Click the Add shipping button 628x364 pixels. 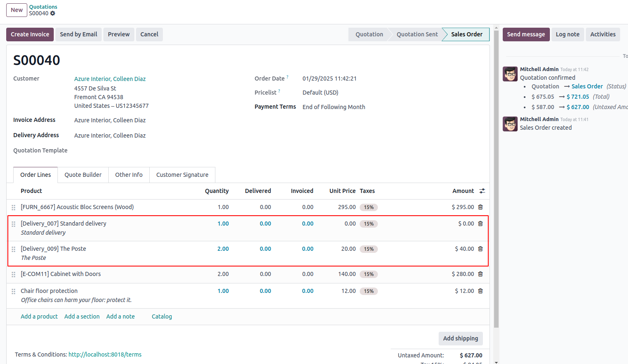(x=460, y=338)
